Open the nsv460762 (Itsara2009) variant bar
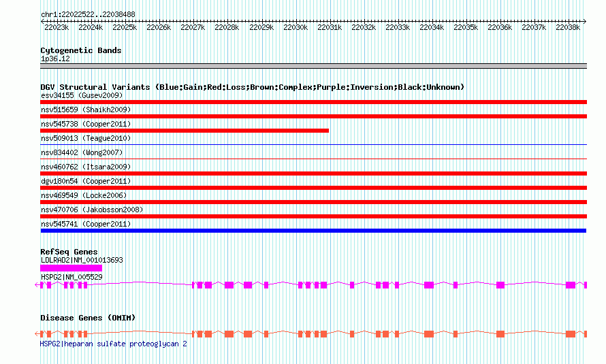The height and width of the screenshot is (364, 606). click(x=313, y=173)
